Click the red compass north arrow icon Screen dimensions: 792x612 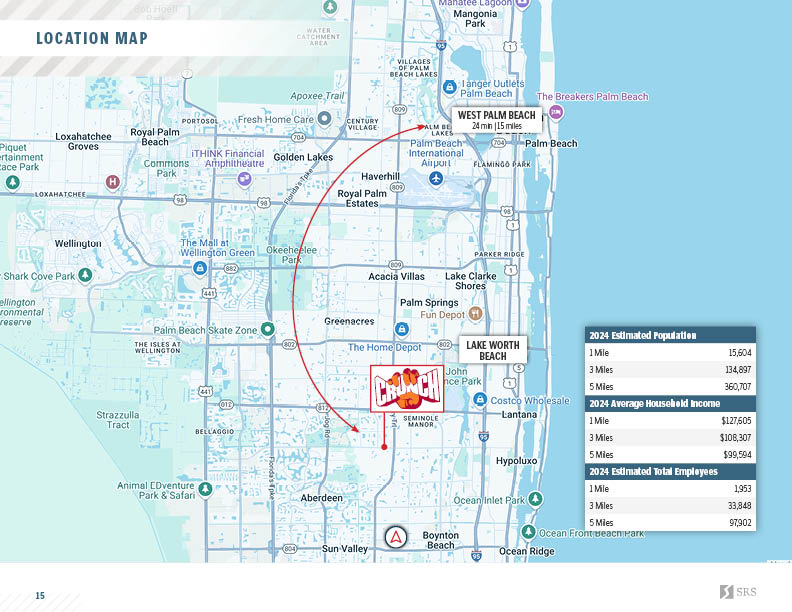point(396,538)
